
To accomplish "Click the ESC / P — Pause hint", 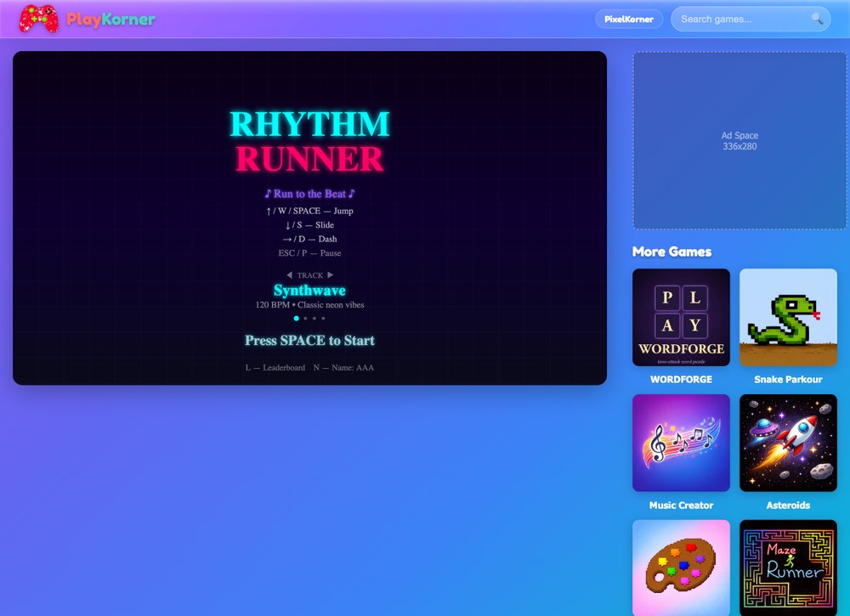I will (309, 253).
